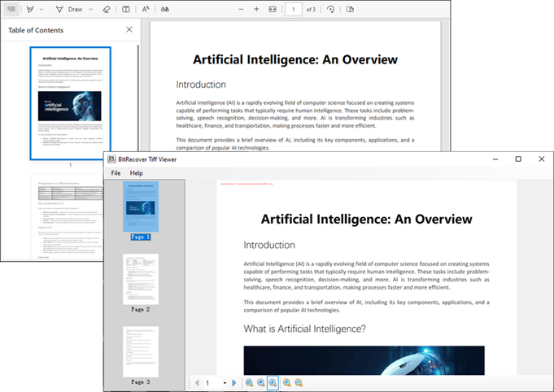Go to next page blue arrow in Tiff Viewer
Screen dimensions: 554x392
pyautogui.click(x=234, y=383)
